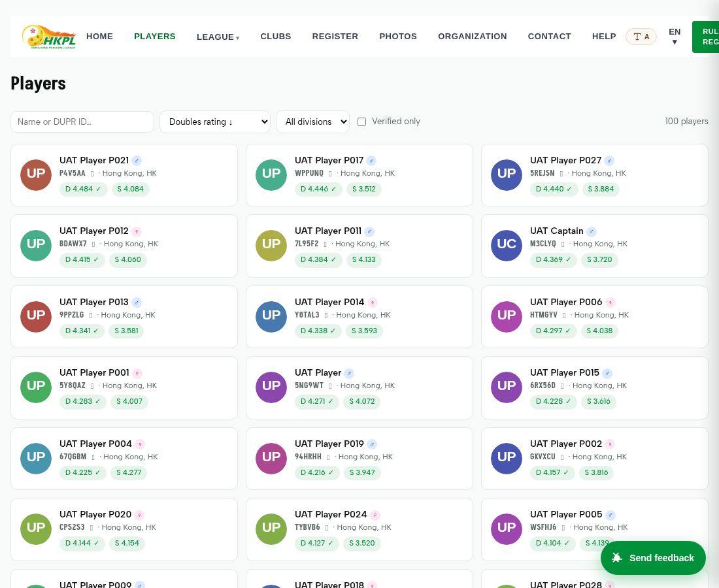Viewport: 719px width, 588px height.
Task: Click the D 4.484 doubles rating badge
Action: pos(83,189)
